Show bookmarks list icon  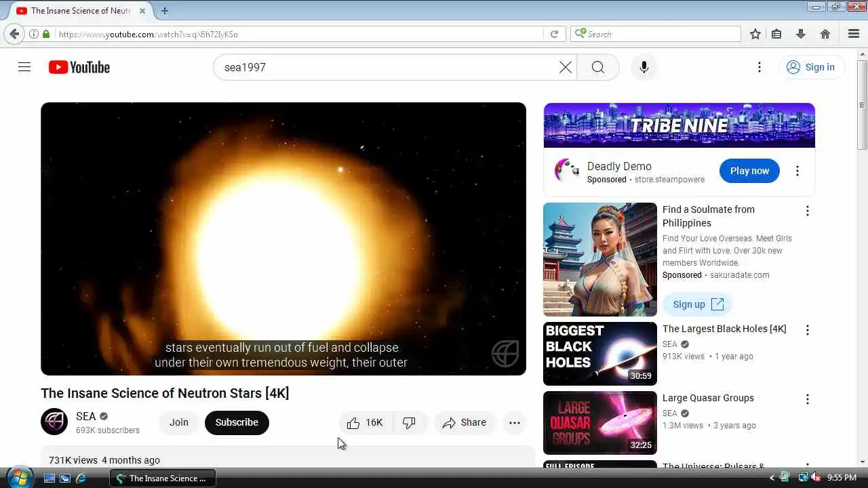777,34
